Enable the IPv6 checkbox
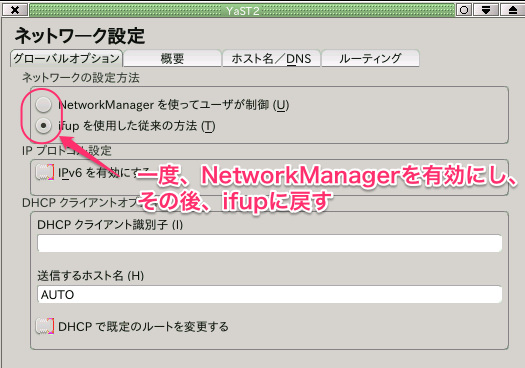 pos(45,172)
